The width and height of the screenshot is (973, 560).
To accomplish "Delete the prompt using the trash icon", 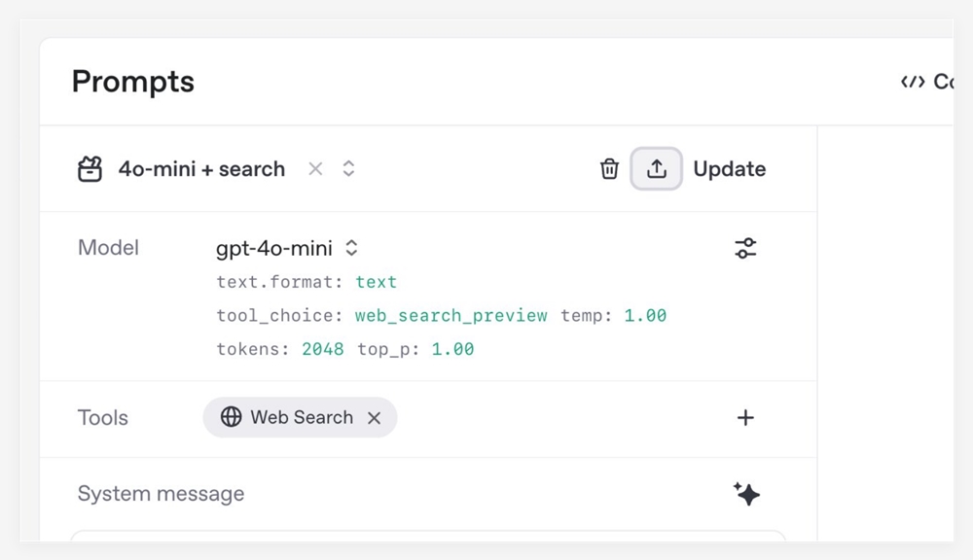I will [x=609, y=169].
